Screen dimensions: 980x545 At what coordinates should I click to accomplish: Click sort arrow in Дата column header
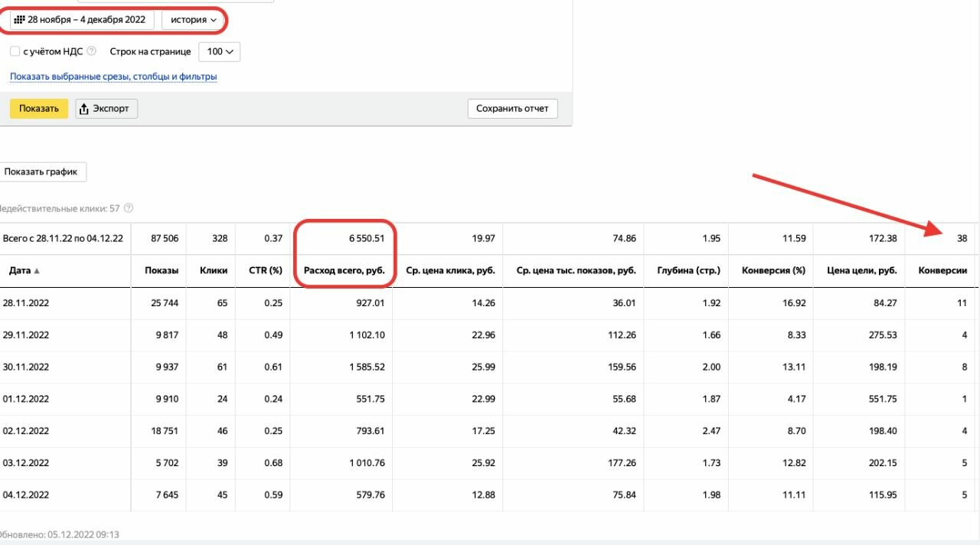pyautogui.click(x=37, y=271)
